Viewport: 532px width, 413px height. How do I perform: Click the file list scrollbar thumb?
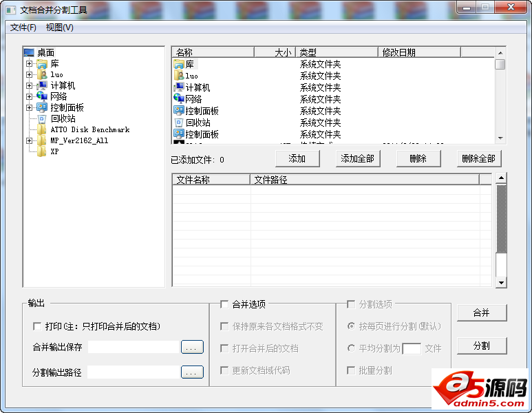[500, 65]
